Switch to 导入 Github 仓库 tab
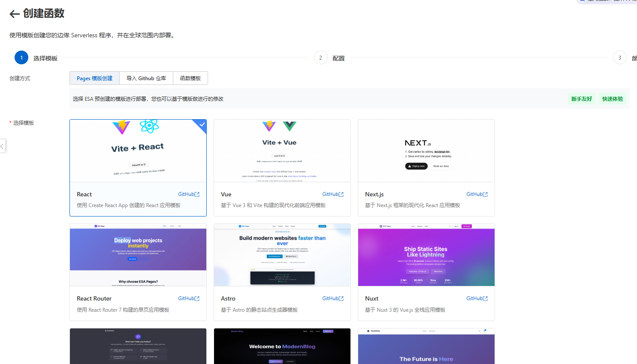The width and height of the screenshot is (637, 364). pos(146,78)
